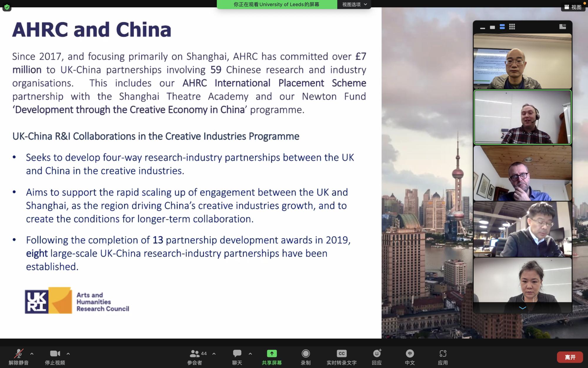The image size is (588, 368).
Task: Click the red leave meeting button
Action: 570,357
